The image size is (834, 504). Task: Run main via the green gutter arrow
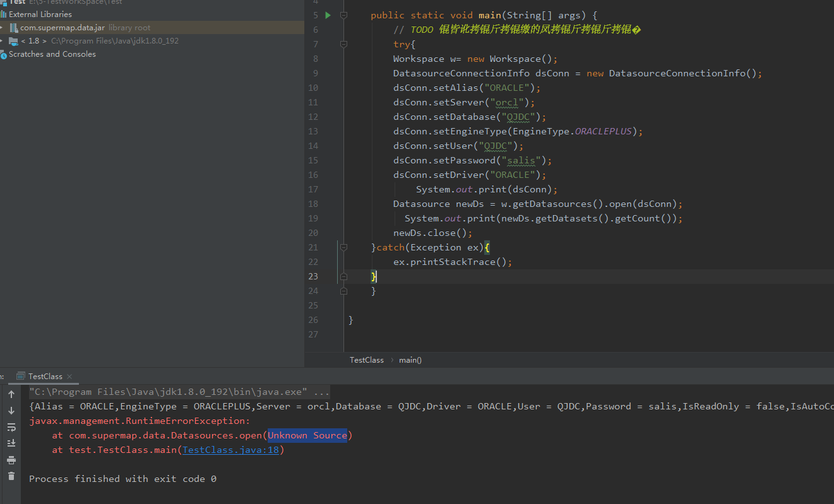(328, 15)
